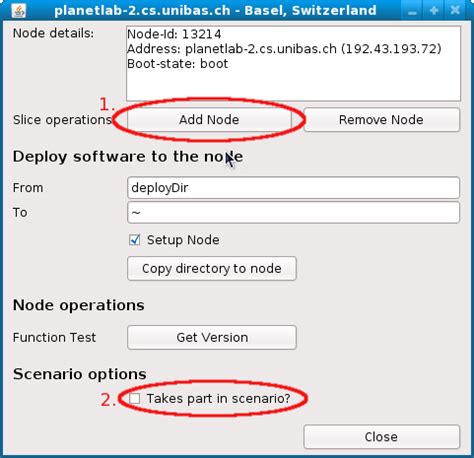Image resolution: width=474 pixels, height=458 pixels.
Task: Minimize the planetlab-2 node window
Action: [412, 11]
